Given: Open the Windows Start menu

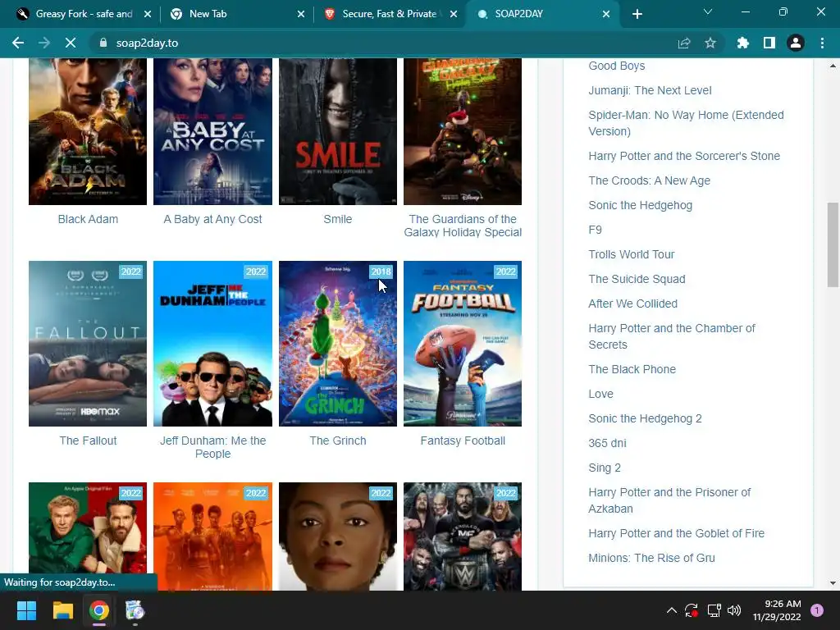Looking at the screenshot, I should point(26,610).
